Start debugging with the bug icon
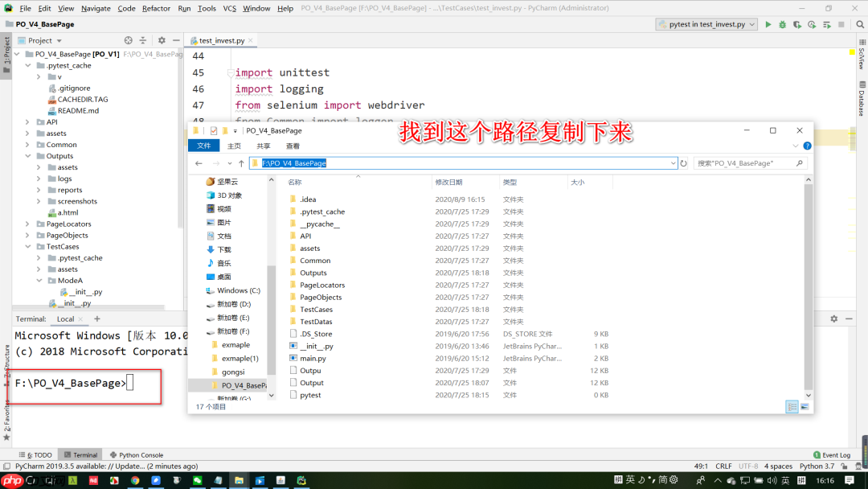The image size is (868, 489). [781, 24]
